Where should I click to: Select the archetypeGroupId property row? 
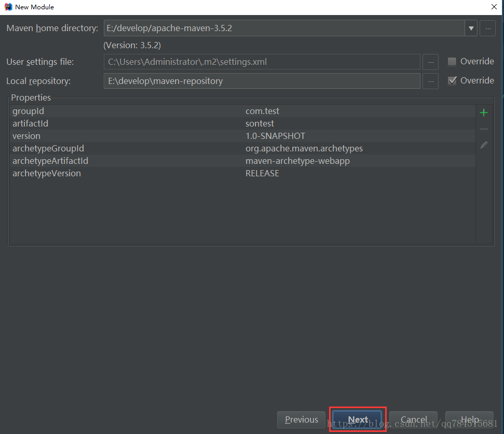coord(243,149)
